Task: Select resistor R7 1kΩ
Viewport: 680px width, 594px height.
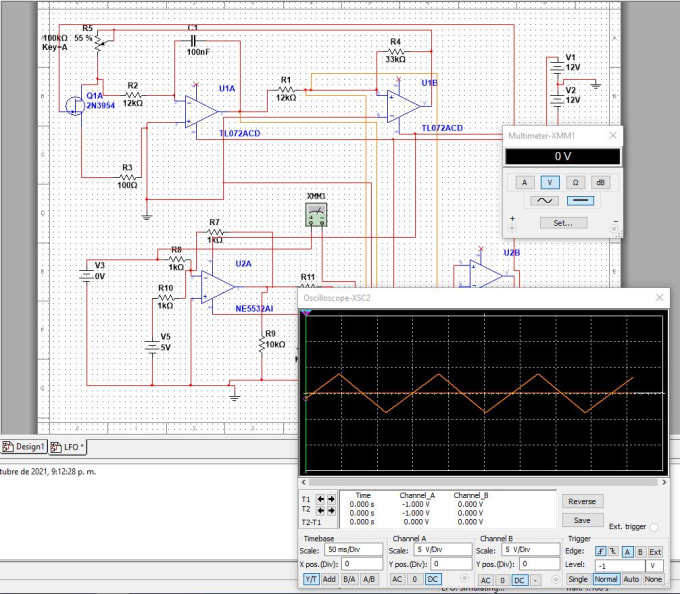Action: (x=215, y=232)
